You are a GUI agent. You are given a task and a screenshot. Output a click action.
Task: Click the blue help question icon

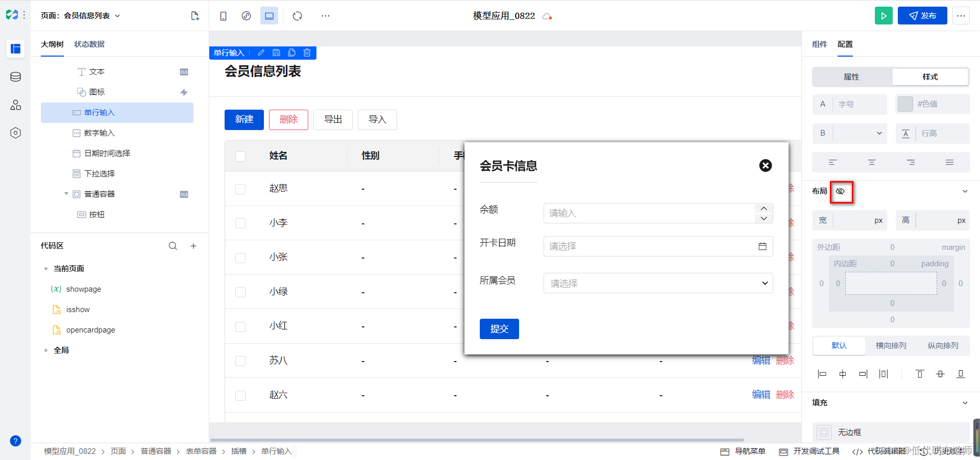(x=15, y=441)
